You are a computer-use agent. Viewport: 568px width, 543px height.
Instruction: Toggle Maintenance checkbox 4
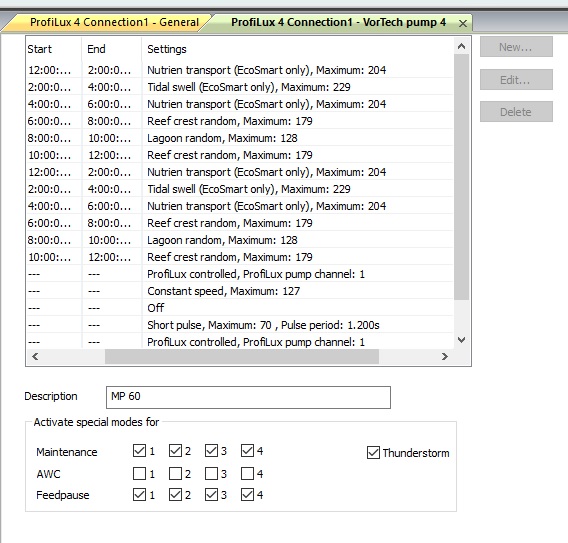pos(247,451)
